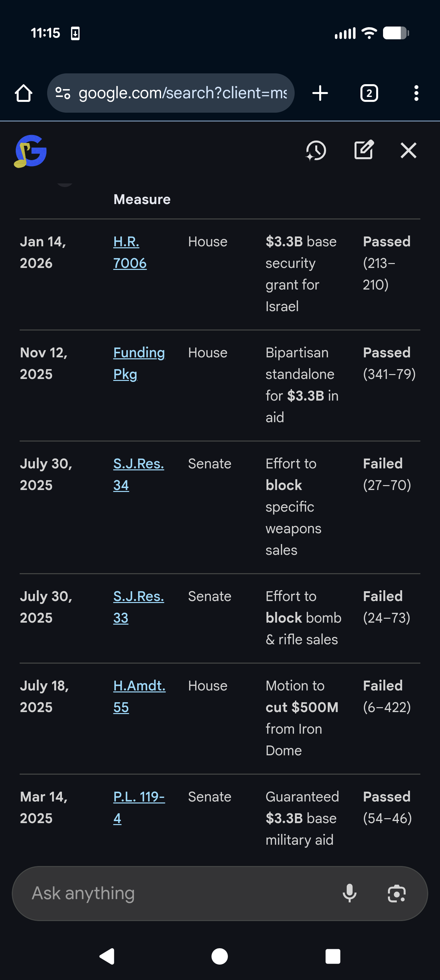This screenshot has height=980, width=440.
Task: Close the AI Mode panel
Action: coord(408,150)
